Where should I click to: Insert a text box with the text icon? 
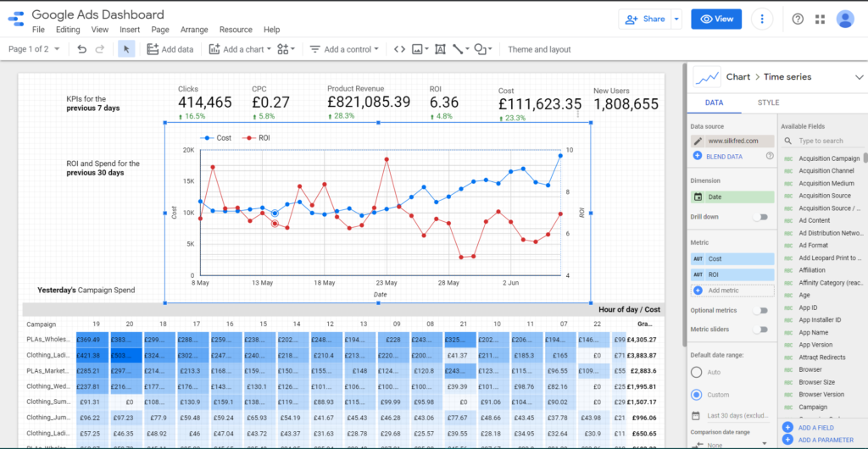[x=440, y=49]
